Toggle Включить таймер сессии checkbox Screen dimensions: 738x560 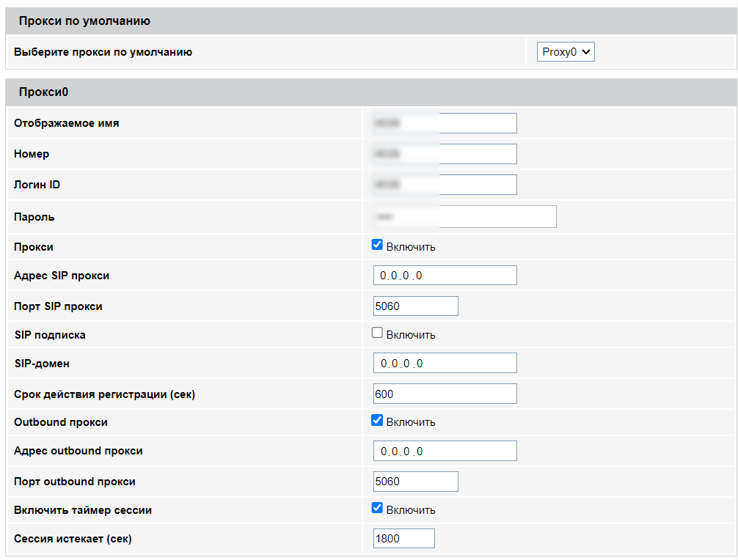(377, 508)
